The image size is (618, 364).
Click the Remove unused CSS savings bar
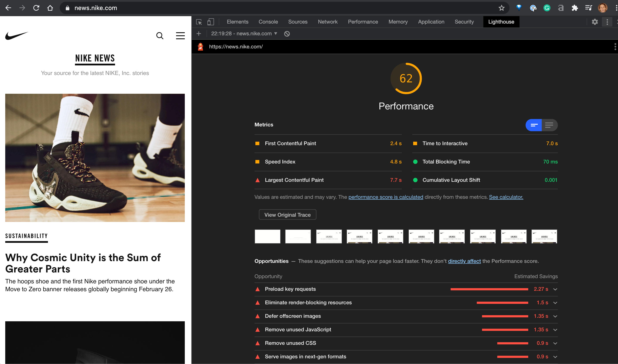coord(513,343)
